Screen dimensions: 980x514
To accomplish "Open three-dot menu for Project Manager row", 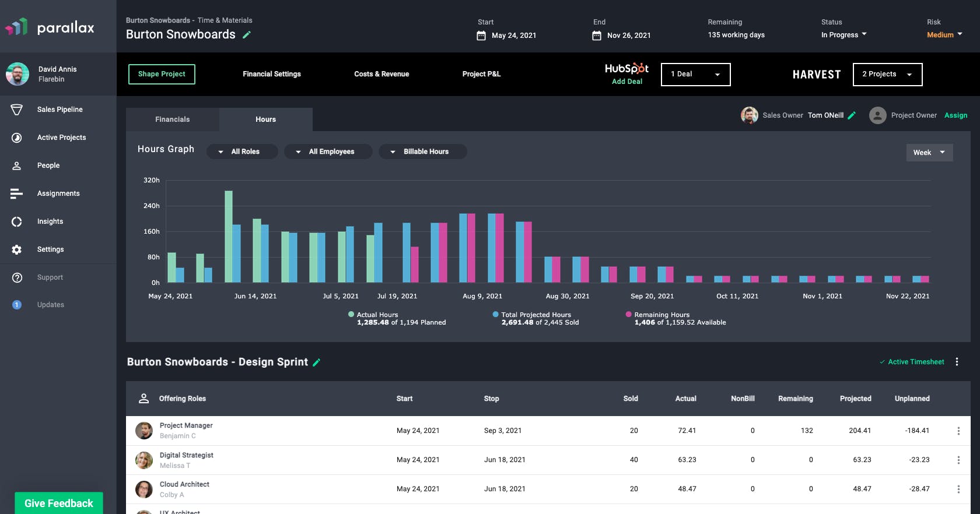I will pyautogui.click(x=958, y=431).
